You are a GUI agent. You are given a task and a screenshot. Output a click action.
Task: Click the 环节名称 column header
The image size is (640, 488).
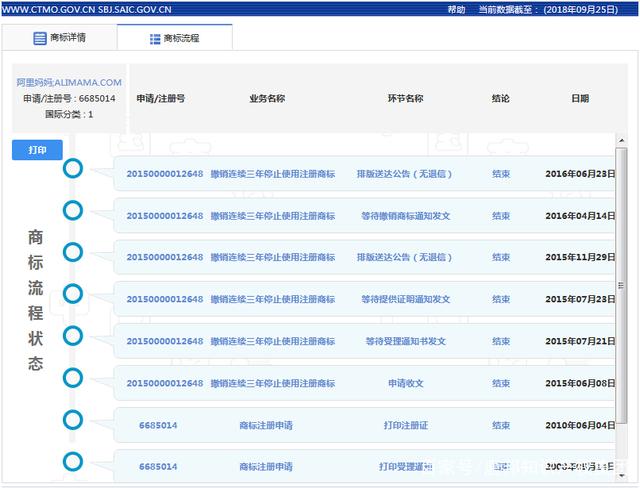pos(405,98)
